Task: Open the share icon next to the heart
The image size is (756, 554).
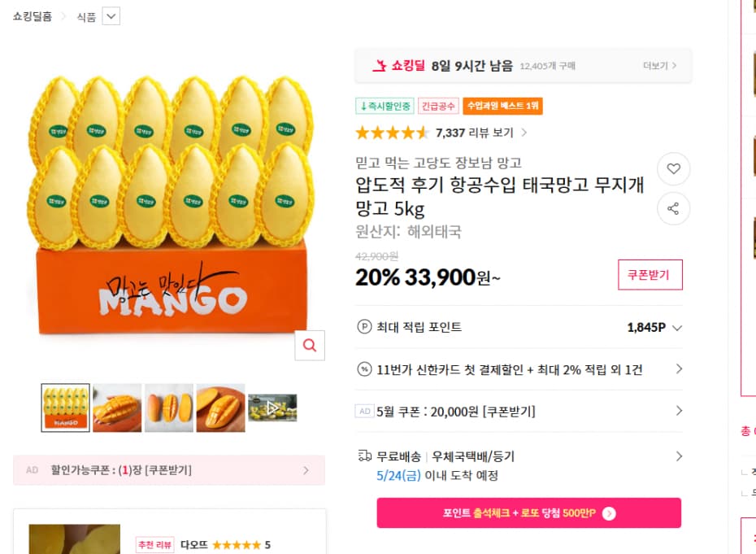Action: click(673, 209)
